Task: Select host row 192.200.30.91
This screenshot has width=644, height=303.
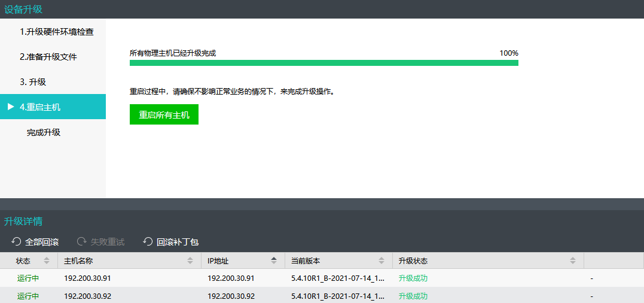Action: (x=87, y=278)
